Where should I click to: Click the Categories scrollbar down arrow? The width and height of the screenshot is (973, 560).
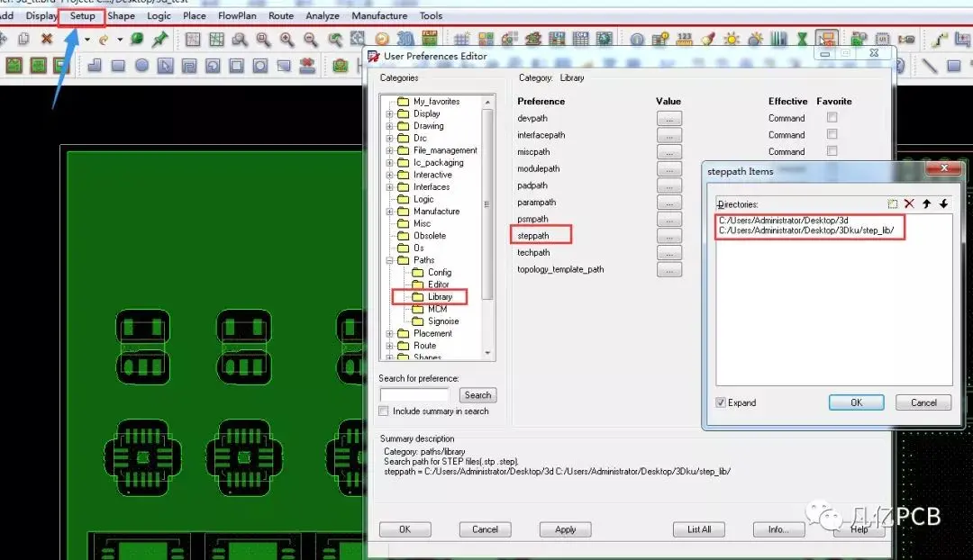tap(487, 354)
